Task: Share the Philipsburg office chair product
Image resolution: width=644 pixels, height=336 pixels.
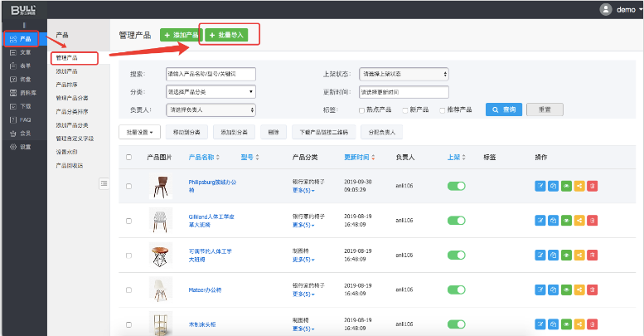Action: pos(579,186)
